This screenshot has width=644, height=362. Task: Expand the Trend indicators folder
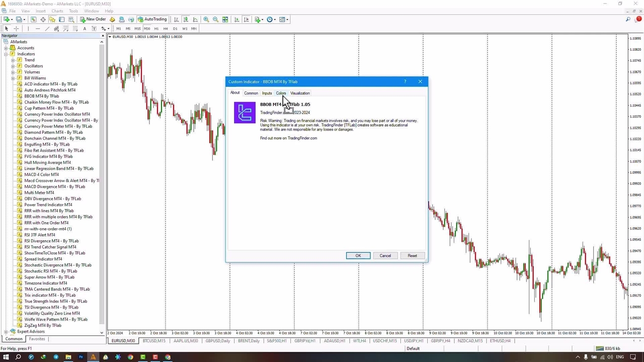[13, 60]
